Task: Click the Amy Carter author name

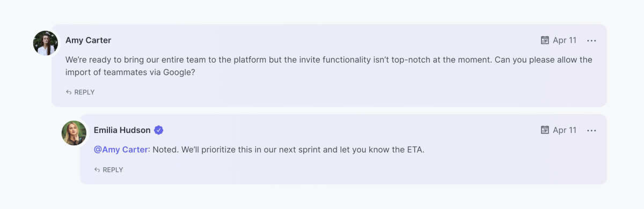Action: coord(89,40)
